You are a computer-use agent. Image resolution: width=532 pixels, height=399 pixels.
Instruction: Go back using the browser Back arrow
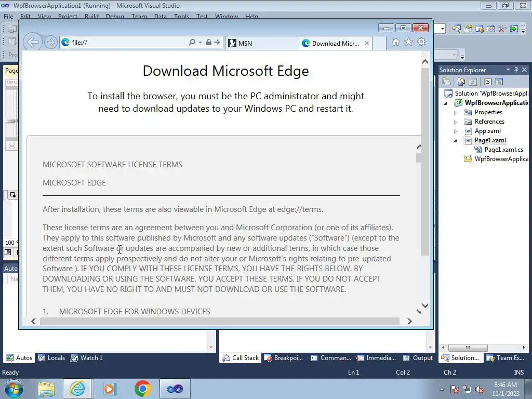click(x=33, y=42)
